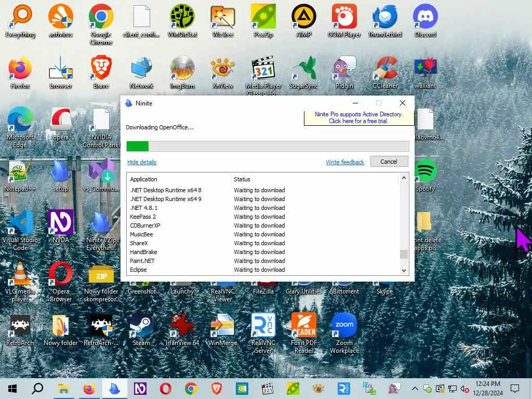Select the .NET 4.8.1 row
The width and height of the screenshot is (532, 399).
(x=263, y=208)
